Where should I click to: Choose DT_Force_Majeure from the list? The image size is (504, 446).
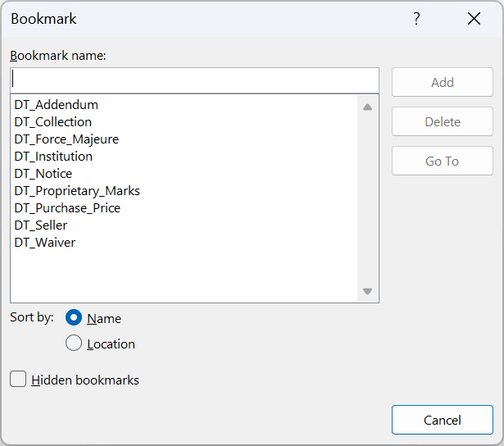tap(66, 139)
